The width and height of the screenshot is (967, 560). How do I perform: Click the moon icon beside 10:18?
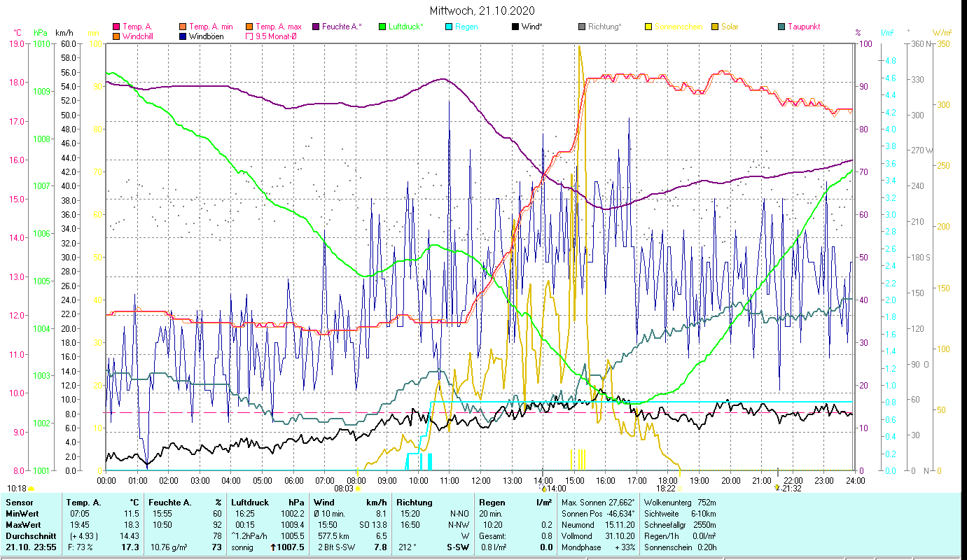click(x=31, y=488)
